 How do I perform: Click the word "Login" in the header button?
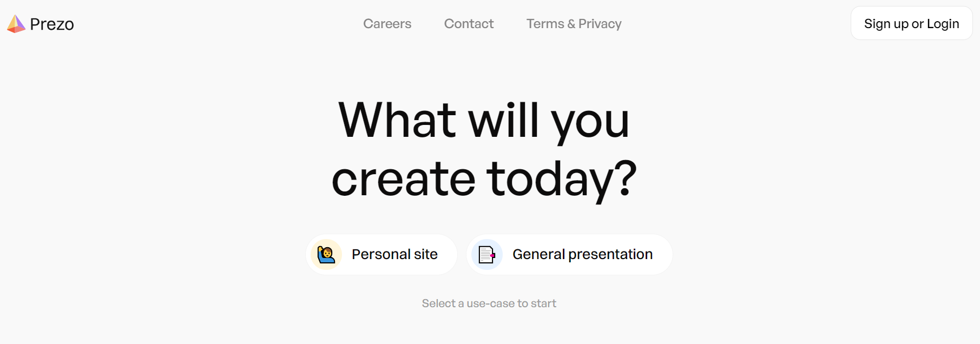pyautogui.click(x=943, y=24)
